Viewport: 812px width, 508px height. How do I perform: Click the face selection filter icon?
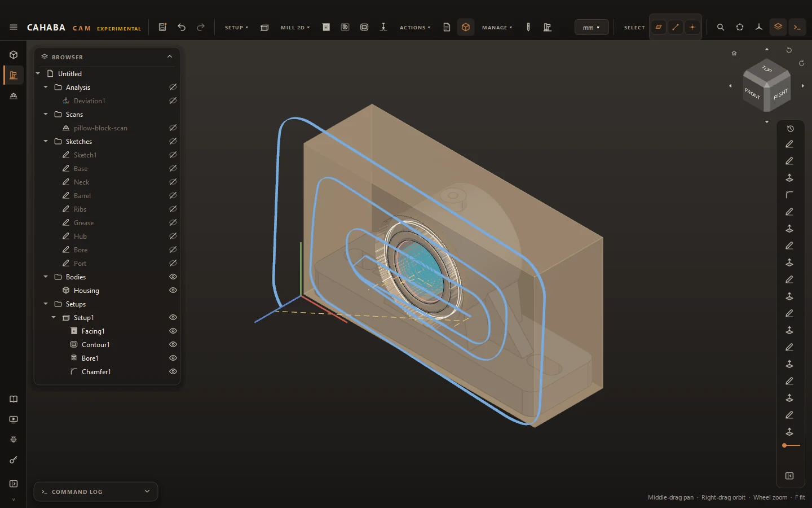tap(659, 27)
